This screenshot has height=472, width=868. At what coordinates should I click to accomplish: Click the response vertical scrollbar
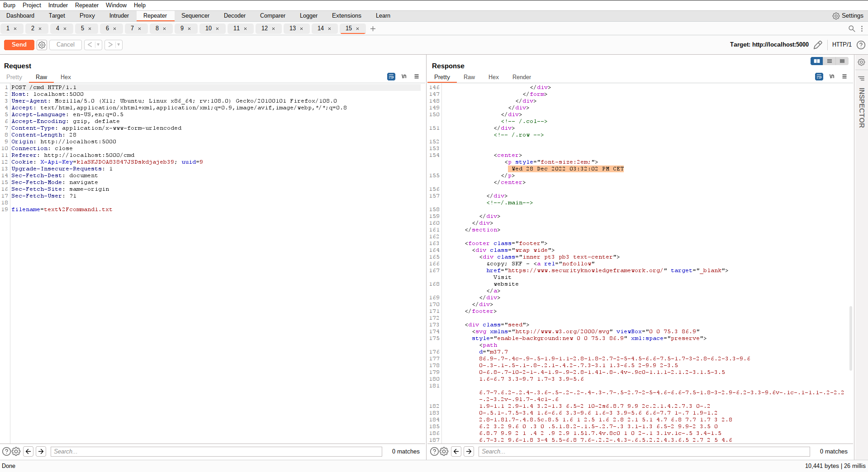851,338
